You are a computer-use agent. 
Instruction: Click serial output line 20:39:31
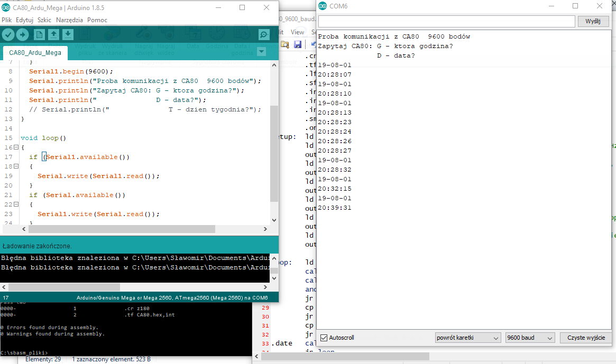[335, 208]
